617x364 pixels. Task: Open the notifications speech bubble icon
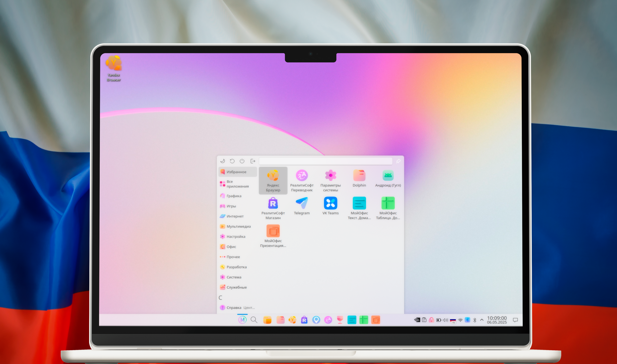[x=515, y=320]
